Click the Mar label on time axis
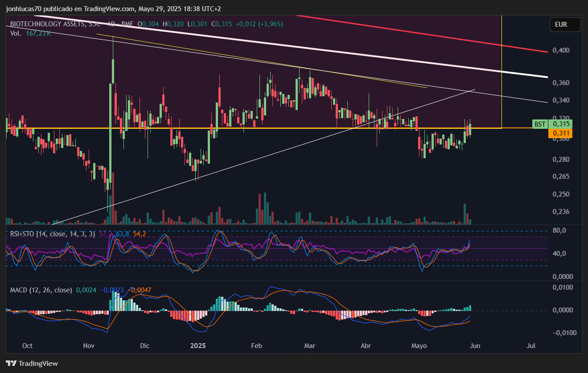 click(309, 346)
